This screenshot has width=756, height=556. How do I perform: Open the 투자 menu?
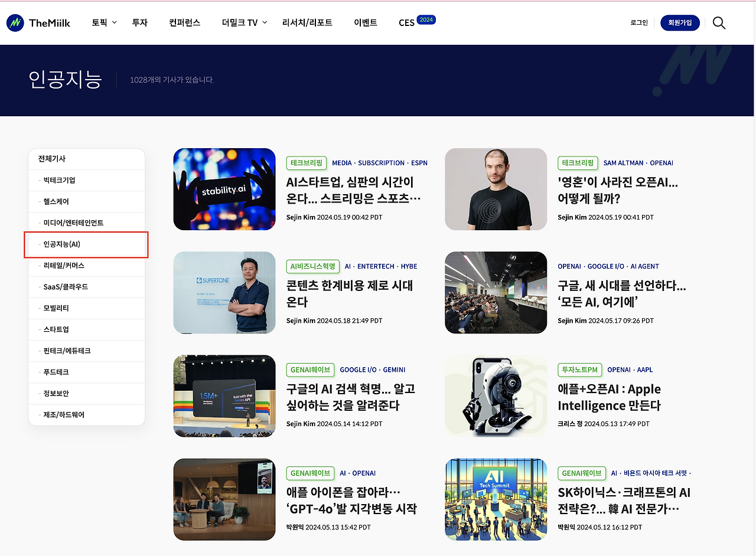140,23
